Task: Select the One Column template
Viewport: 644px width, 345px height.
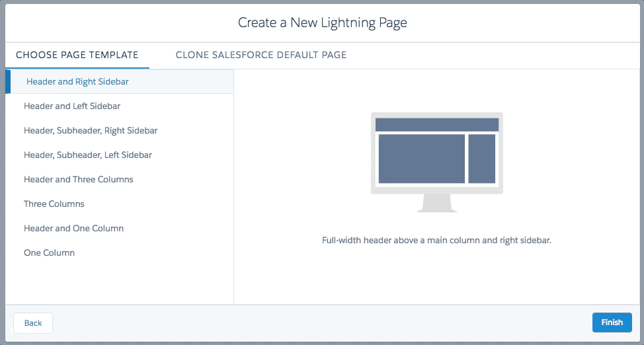Action: tap(49, 252)
